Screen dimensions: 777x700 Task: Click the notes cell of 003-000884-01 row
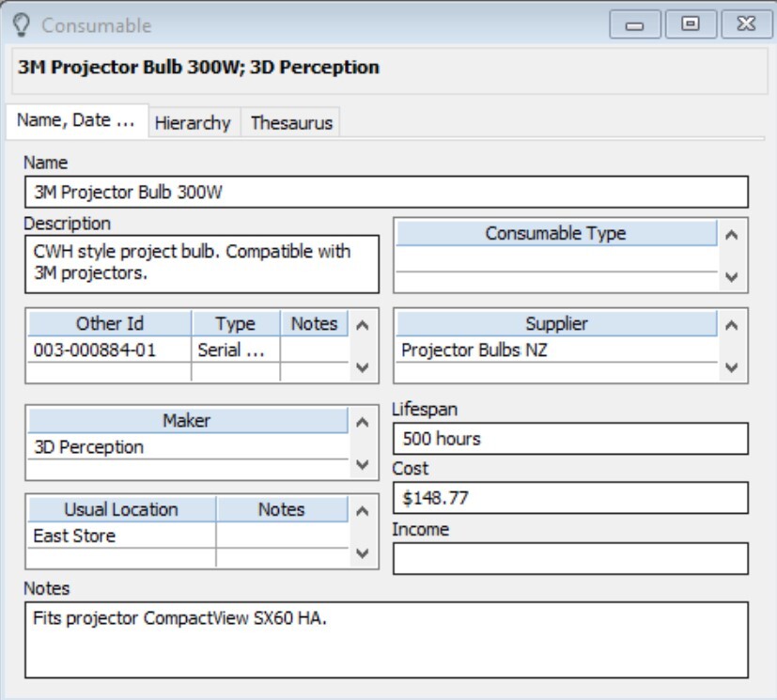314,350
